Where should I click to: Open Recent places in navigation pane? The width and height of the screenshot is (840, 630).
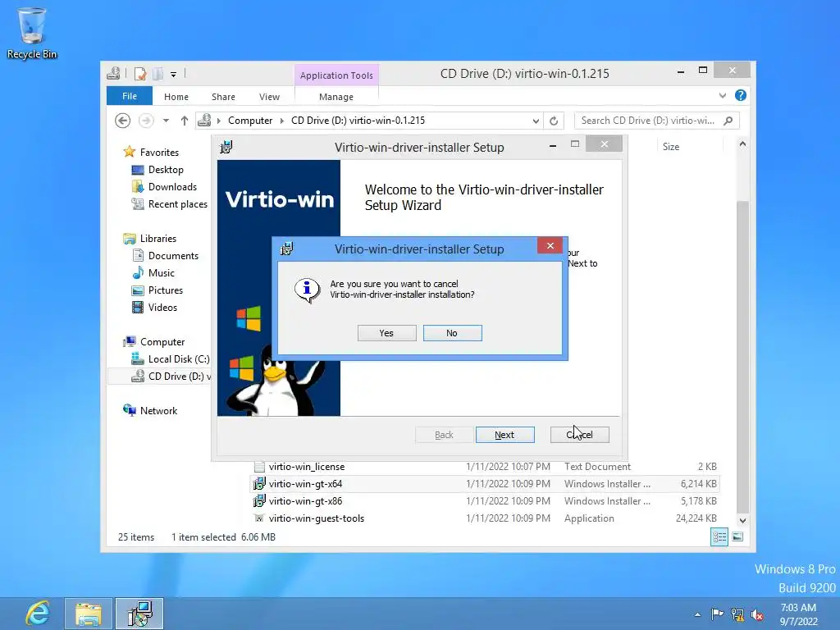click(177, 204)
